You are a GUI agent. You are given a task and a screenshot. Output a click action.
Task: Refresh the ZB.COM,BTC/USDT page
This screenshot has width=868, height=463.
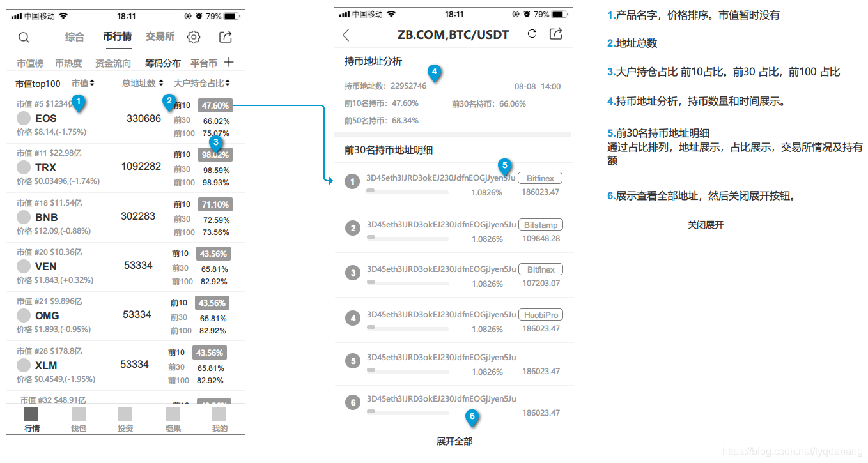point(532,34)
